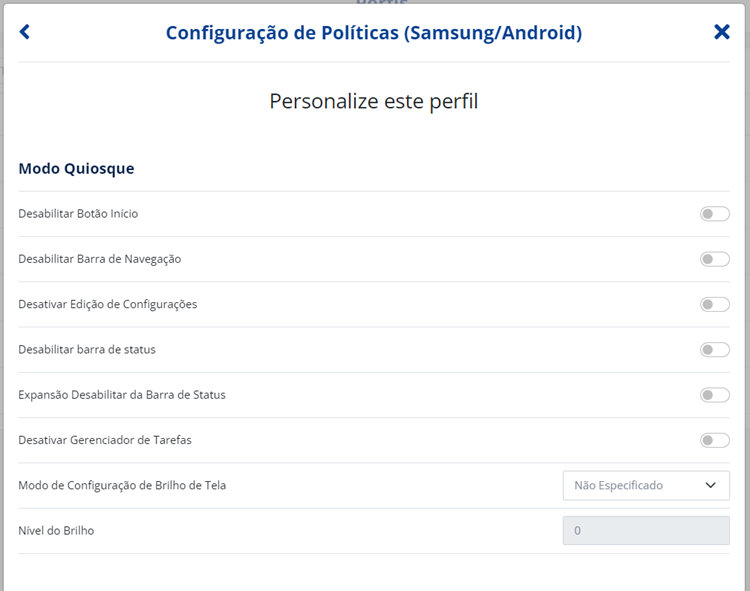Click the dropdown arrow for brightness mode
750x591 pixels.
(710, 485)
